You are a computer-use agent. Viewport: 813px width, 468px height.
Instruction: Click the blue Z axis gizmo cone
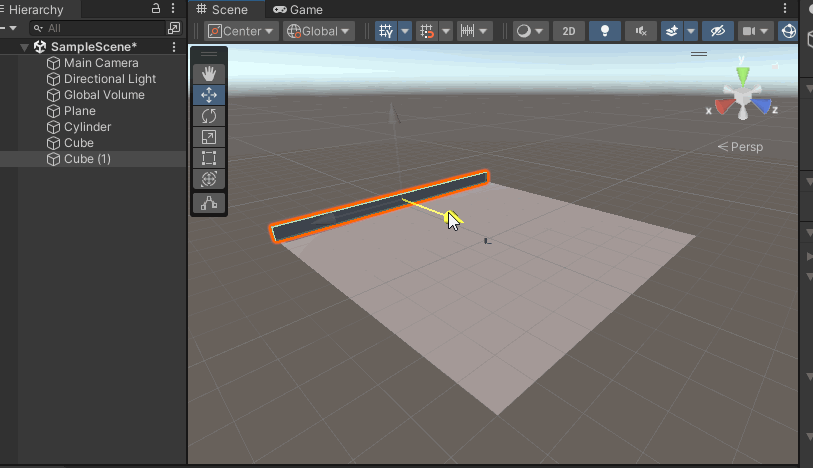(x=761, y=106)
